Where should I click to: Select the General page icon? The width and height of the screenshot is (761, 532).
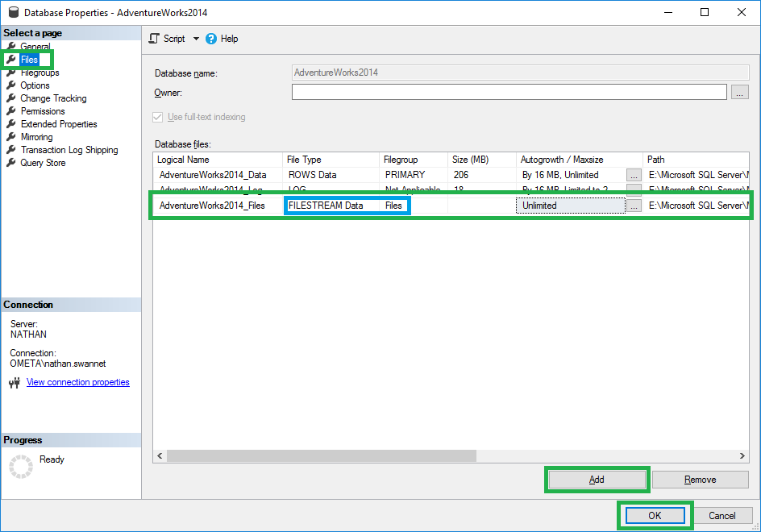(x=34, y=47)
